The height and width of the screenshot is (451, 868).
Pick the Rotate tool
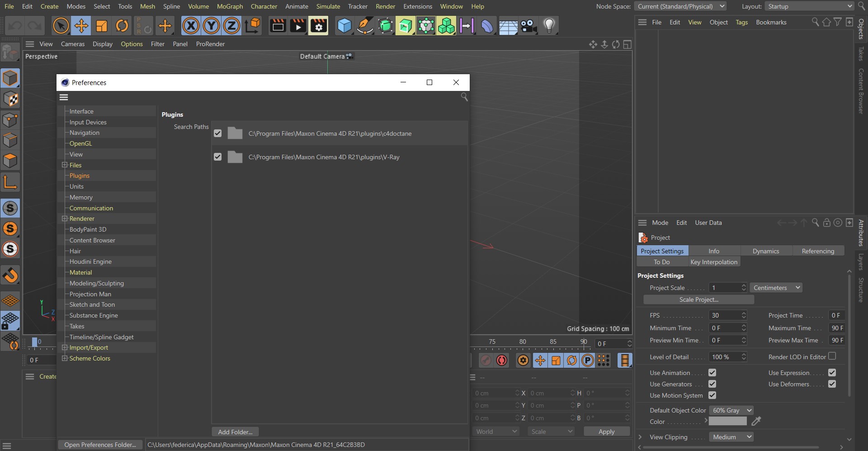point(122,26)
